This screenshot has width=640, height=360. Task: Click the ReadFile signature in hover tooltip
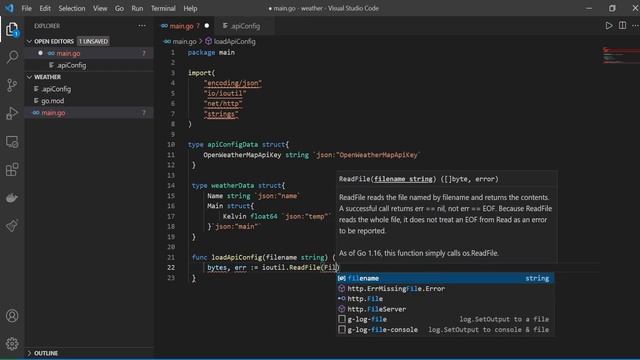coord(418,179)
